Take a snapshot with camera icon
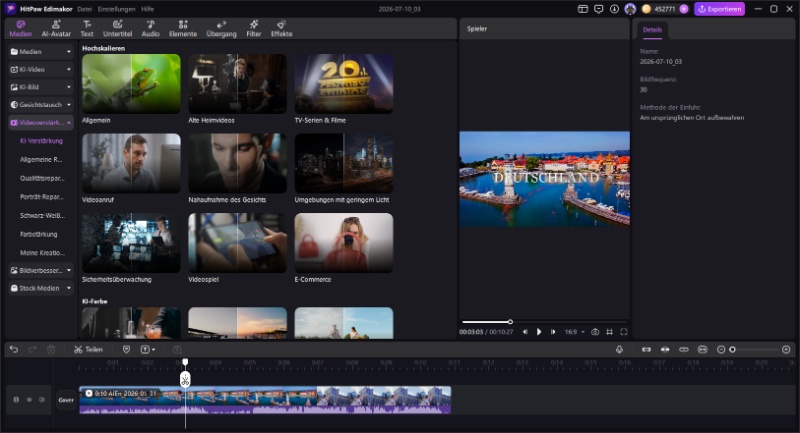800x433 pixels. tap(595, 332)
